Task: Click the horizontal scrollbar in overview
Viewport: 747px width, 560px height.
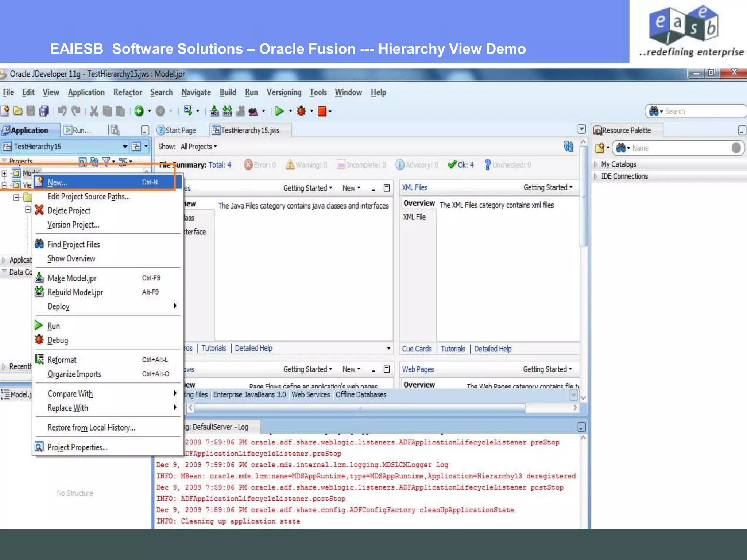Action: [x=360, y=408]
